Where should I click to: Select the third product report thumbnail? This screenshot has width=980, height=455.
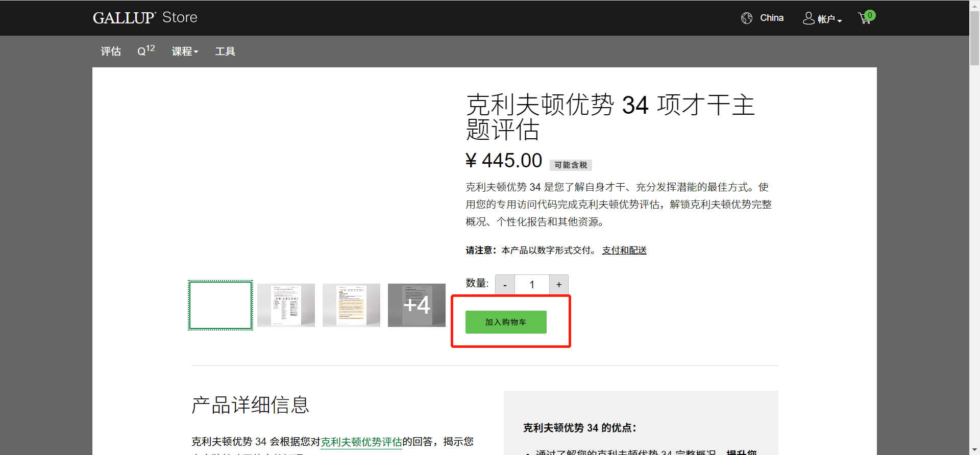tap(351, 305)
